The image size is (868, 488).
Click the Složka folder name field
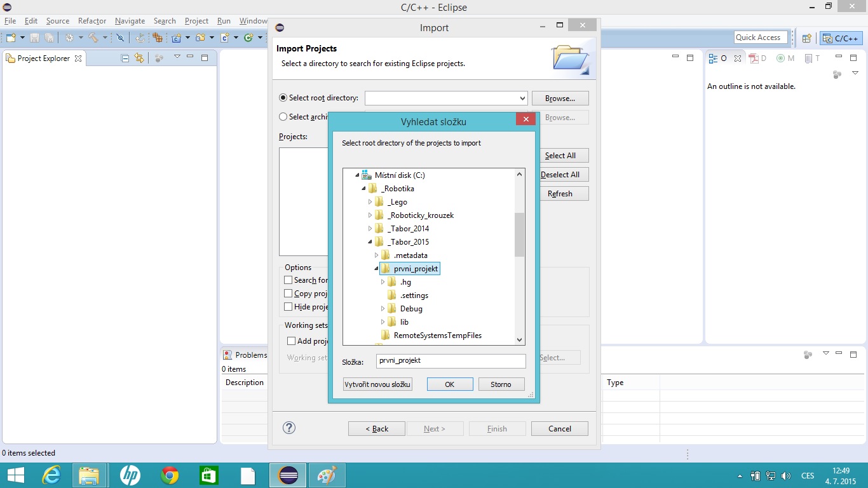tap(451, 361)
